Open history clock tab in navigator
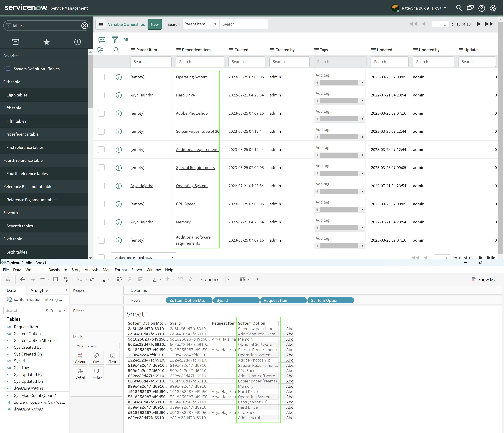504x433 pixels. click(x=77, y=42)
